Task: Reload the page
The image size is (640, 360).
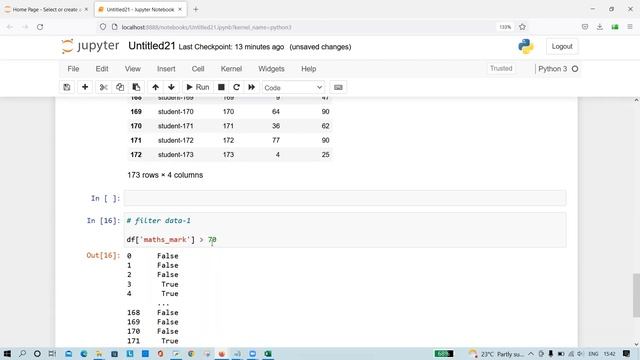Action: pyautogui.click(x=40, y=27)
